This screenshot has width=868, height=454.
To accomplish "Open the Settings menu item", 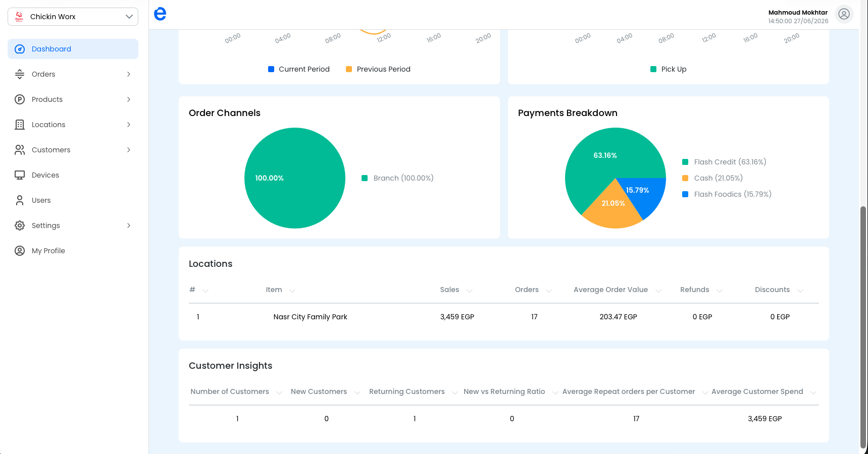I will (x=73, y=225).
